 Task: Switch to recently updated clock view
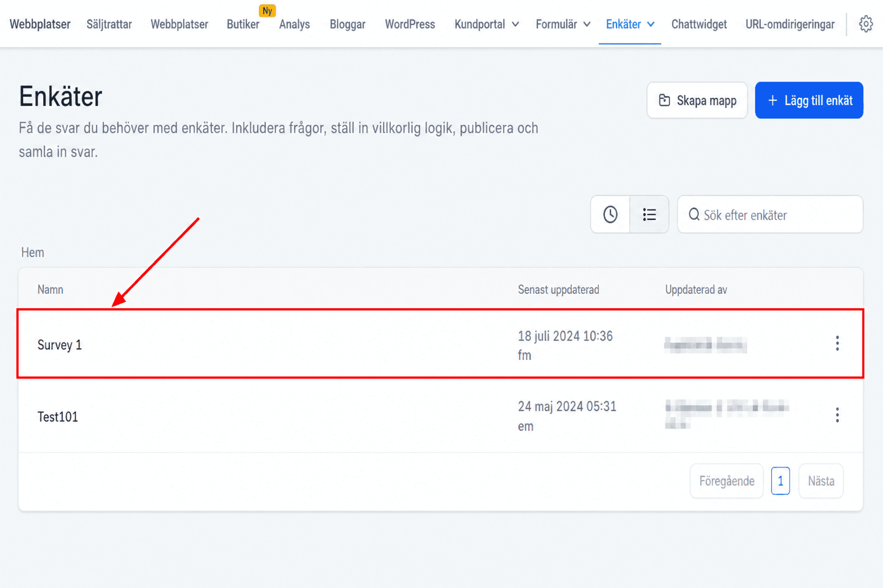pos(610,214)
